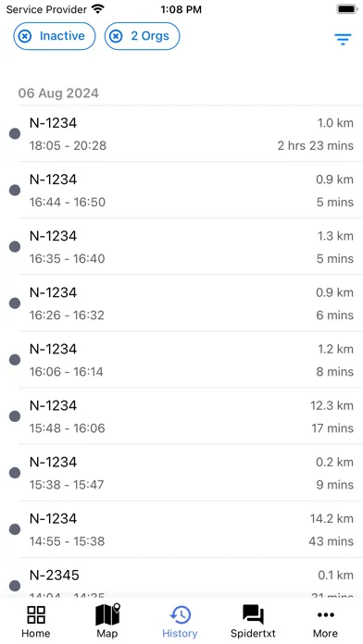Image resolution: width=363 pixels, height=644 pixels.
Task: Open Spidertxt messages tab
Action: tap(253, 622)
